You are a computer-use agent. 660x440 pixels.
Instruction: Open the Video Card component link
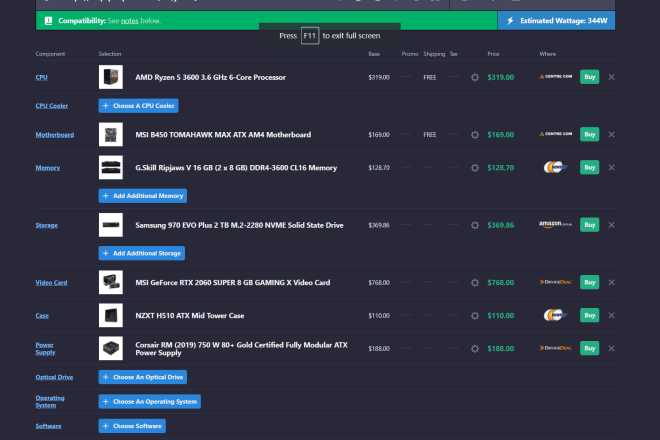pyautogui.click(x=51, y=283)
